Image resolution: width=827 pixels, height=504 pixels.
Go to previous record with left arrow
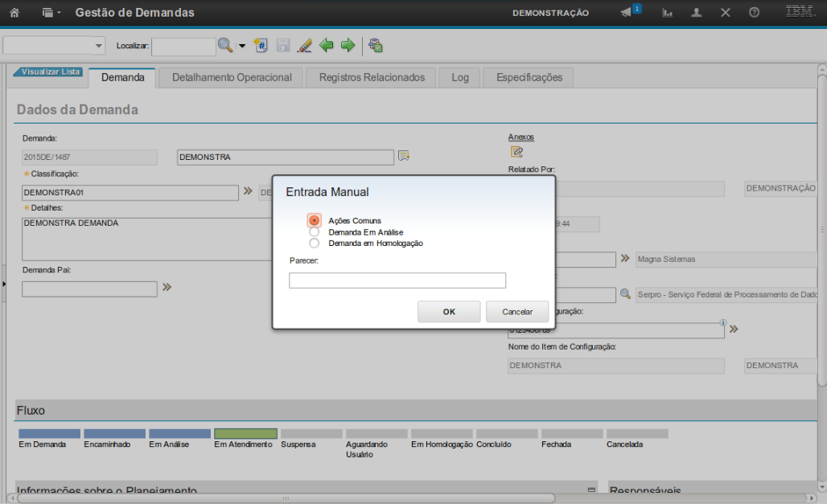(327, 45)
